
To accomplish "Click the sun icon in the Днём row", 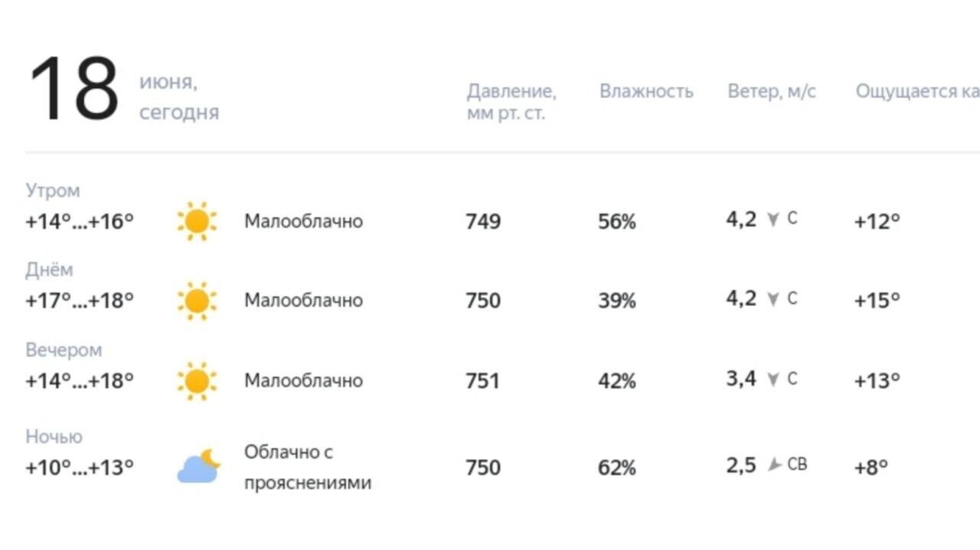I will tap(197, 301).
